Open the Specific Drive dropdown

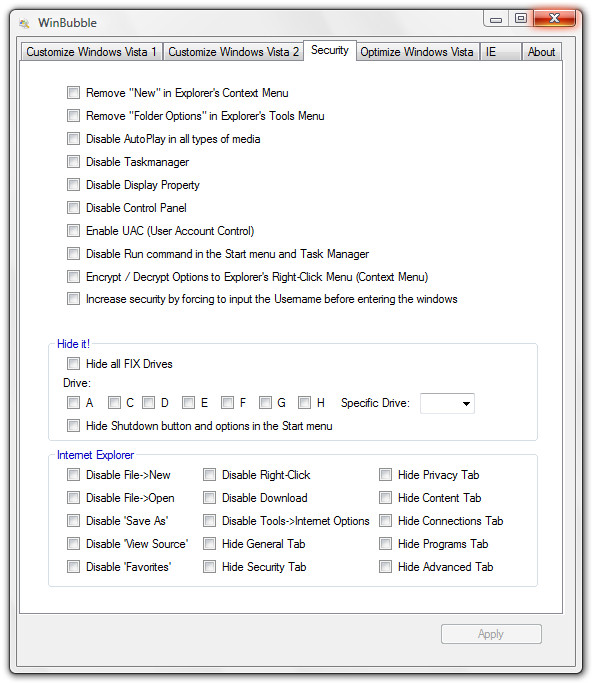point(447,403)
